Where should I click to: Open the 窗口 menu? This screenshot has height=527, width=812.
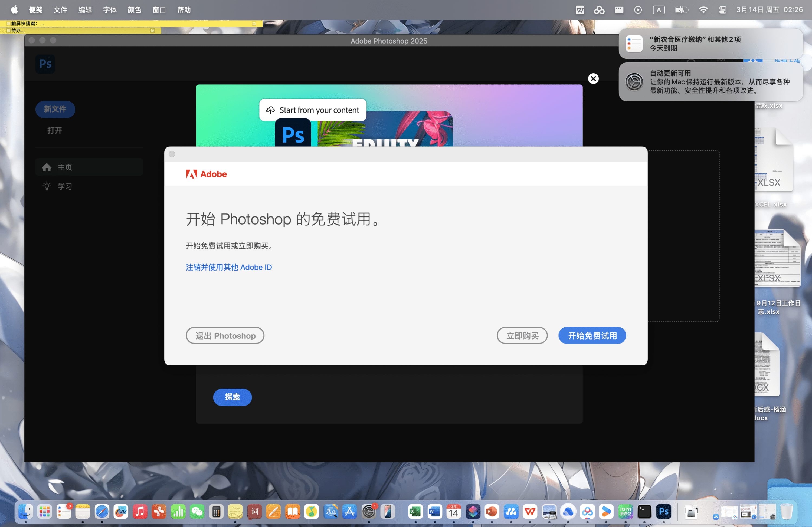[x=159, y=10]
